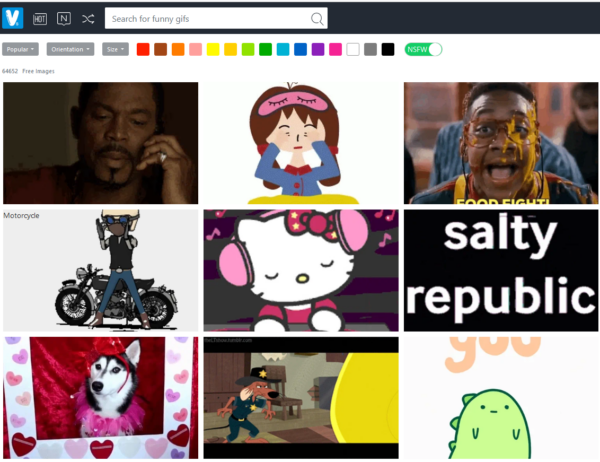This screenshot has height=462, width=600.
Task: Select the purple color swatch
Action: tap(318, 49)
